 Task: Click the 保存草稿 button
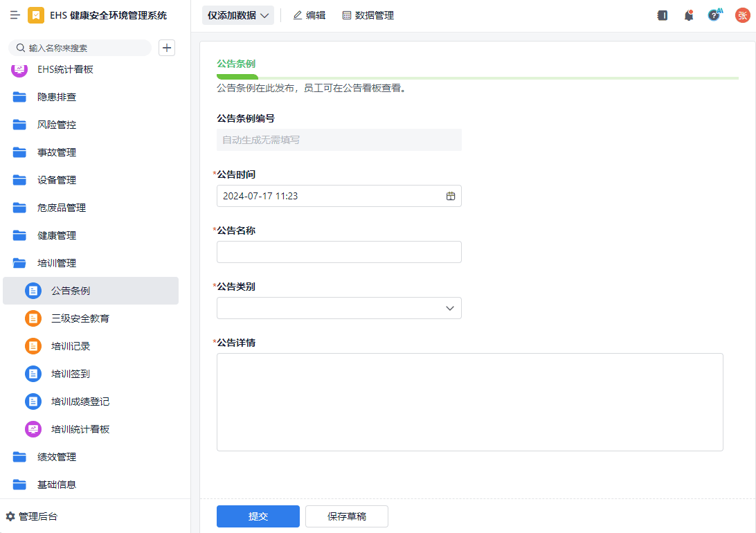point(347,516)
